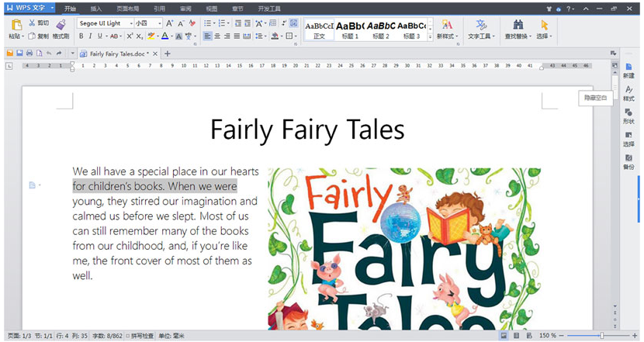Click the shrink font size icon
This screenshot has width=644, height=342.
(181, 23)
